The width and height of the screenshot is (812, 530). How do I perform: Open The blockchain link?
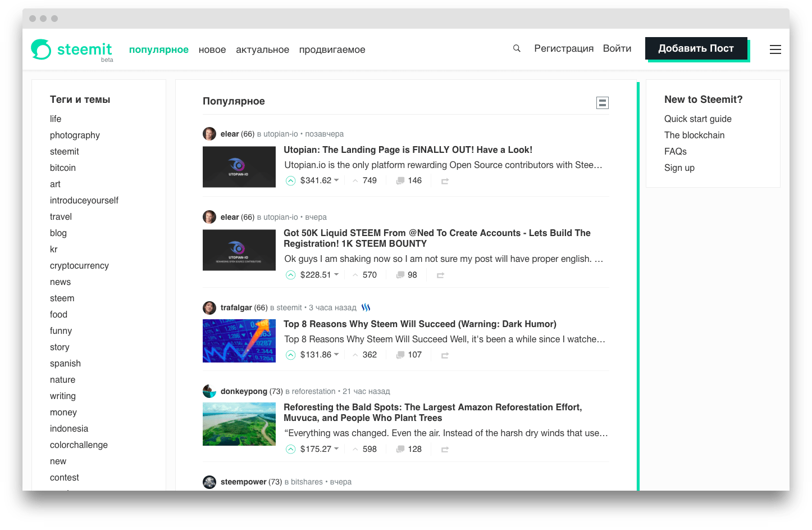[694, 135]
